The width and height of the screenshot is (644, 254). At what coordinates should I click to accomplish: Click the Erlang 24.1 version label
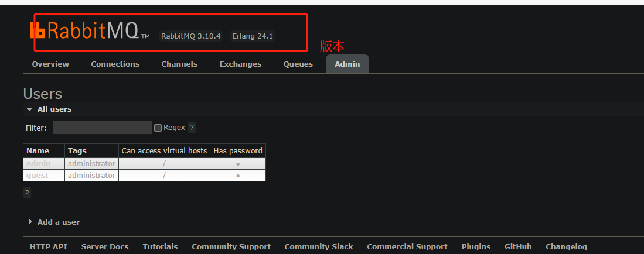[x=253, y=36]
